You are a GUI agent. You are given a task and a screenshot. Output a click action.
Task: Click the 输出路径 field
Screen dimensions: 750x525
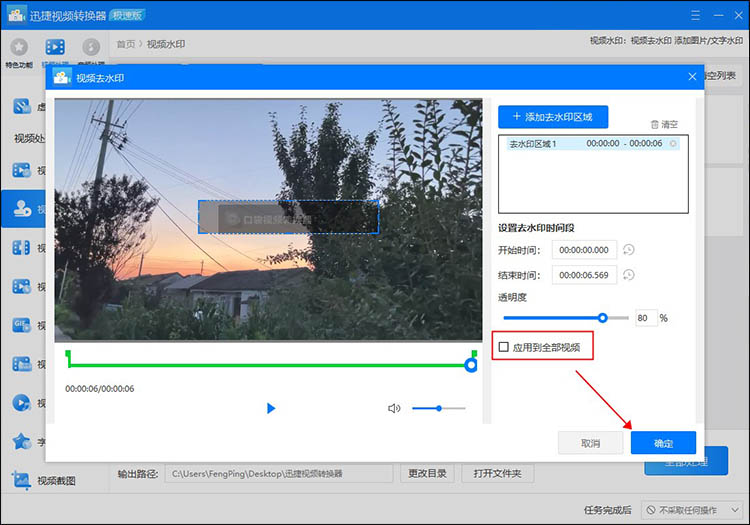click(x=279, y=473)
